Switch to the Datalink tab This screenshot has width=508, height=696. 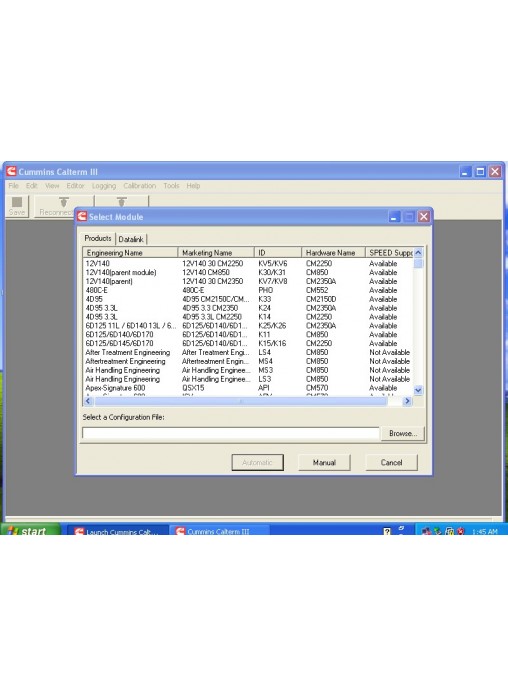tap(131, 239)
